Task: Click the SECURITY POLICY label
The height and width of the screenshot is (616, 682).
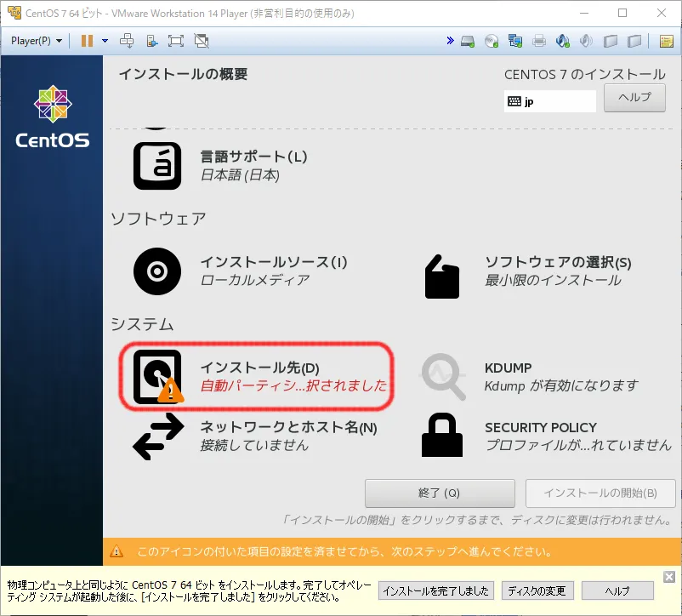Action: [x=541, y=428]
